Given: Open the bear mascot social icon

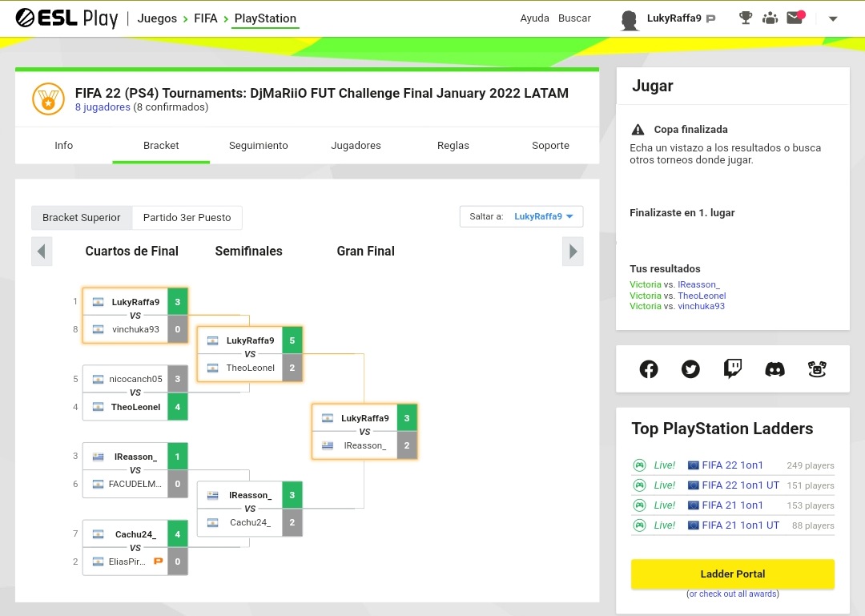Looking at the screenshot, I should point(817,368).
